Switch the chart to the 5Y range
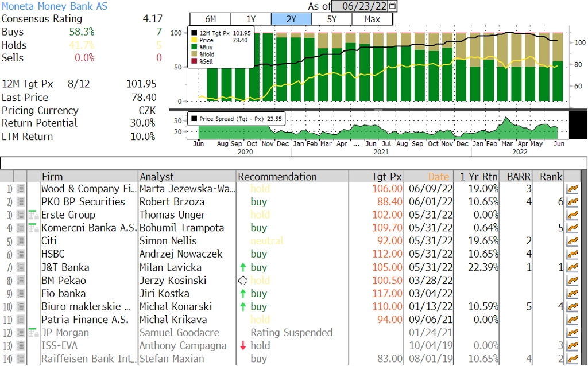This screenshot has height=366, width=588. 332,19
